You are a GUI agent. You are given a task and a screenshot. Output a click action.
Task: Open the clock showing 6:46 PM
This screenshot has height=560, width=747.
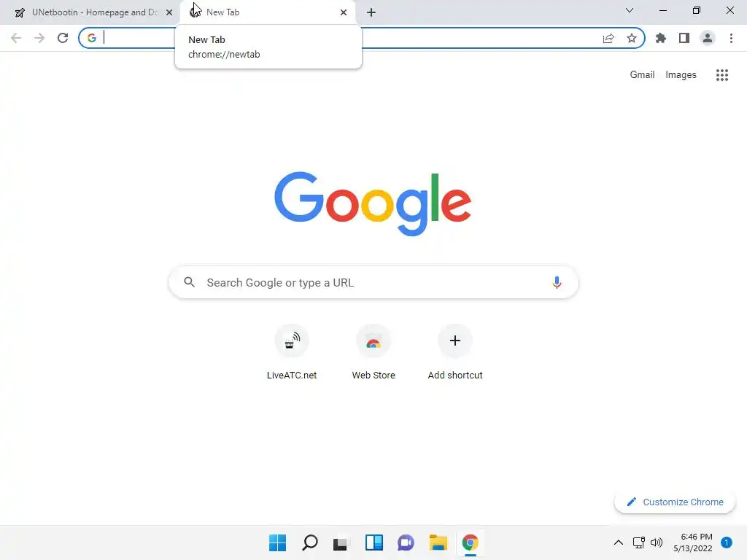[x=693, y=542]
